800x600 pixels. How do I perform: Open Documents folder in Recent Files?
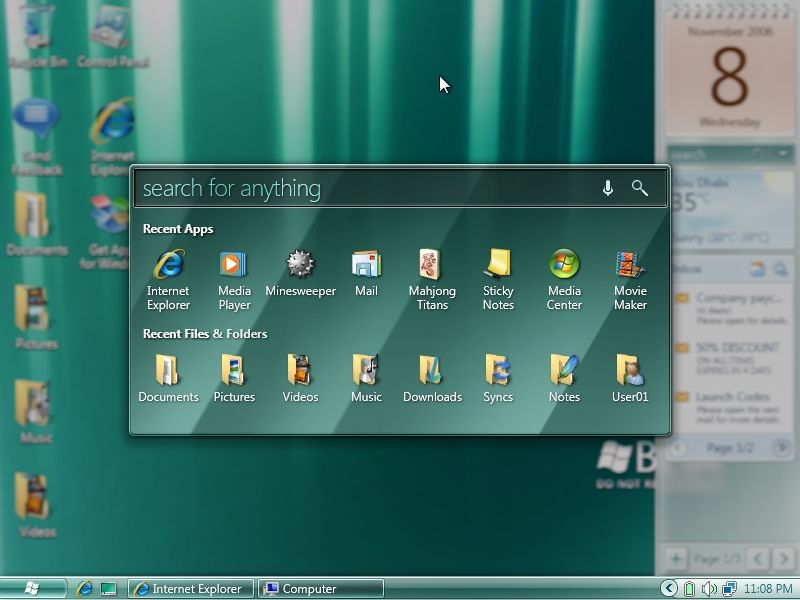click(168, 378)
